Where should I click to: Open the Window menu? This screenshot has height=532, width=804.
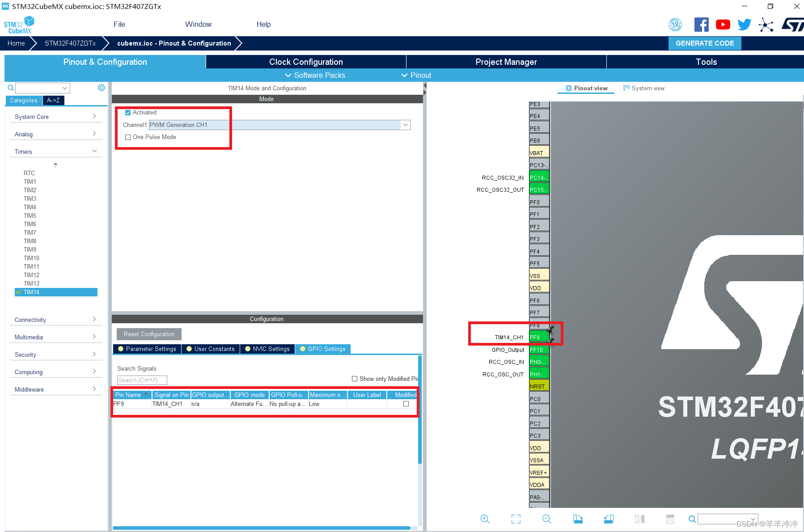click(x=198, y=24)
